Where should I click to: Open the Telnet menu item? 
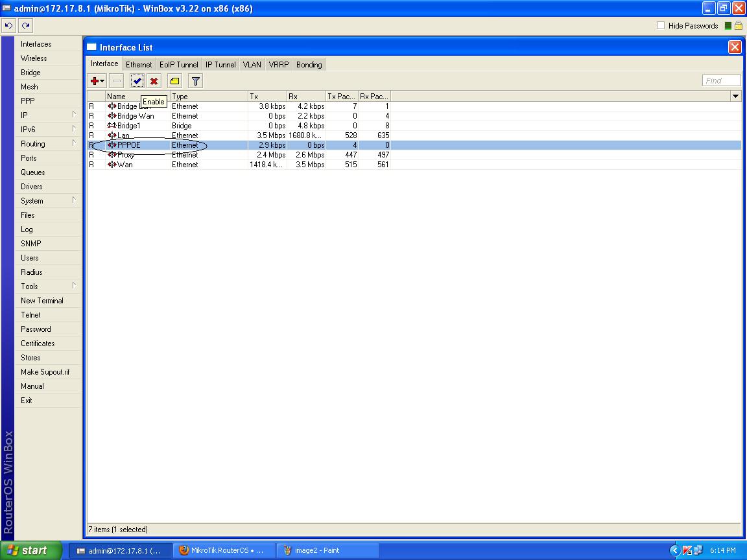[47, 315]
